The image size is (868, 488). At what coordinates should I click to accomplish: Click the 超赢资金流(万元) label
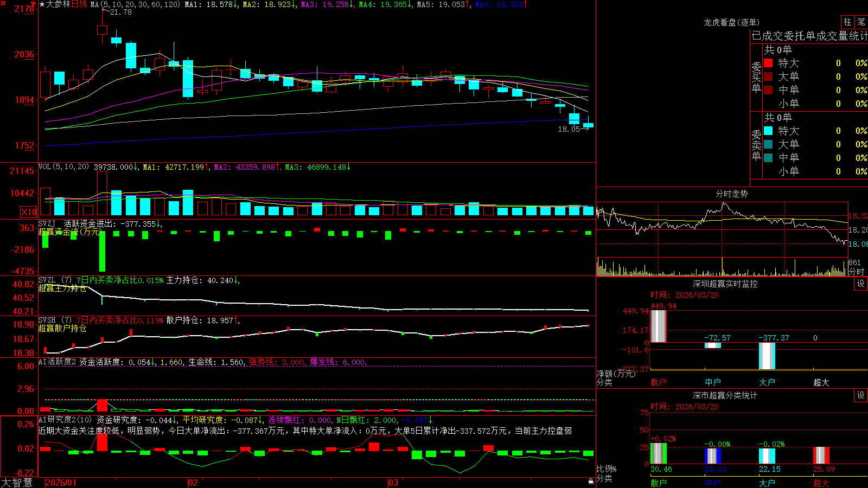70,232
